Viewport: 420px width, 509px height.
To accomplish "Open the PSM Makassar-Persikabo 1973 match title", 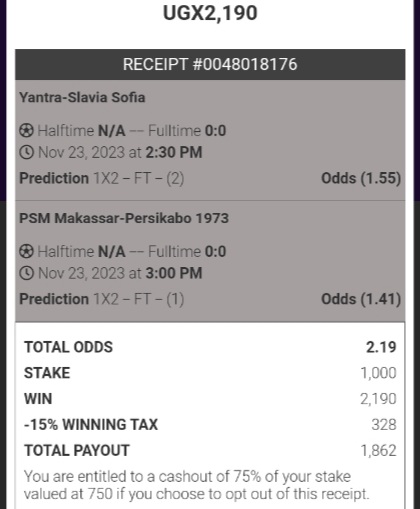I will 124,218.
